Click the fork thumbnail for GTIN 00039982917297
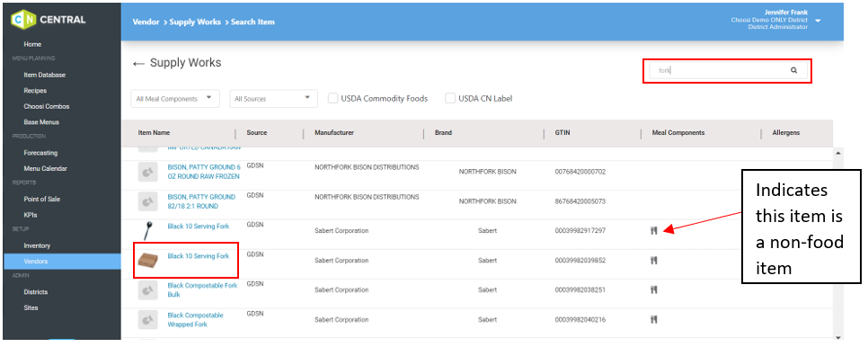 click(147, 230)
